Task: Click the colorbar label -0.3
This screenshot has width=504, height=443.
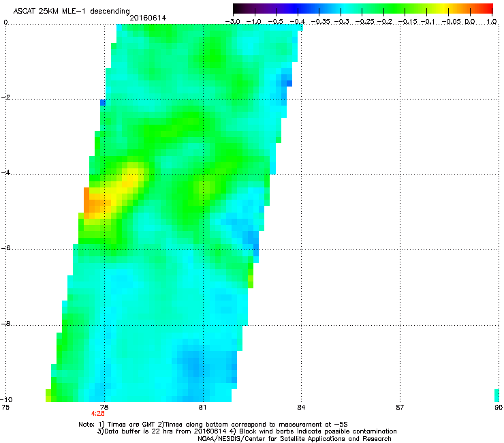Action: click(x=341, y=22)
